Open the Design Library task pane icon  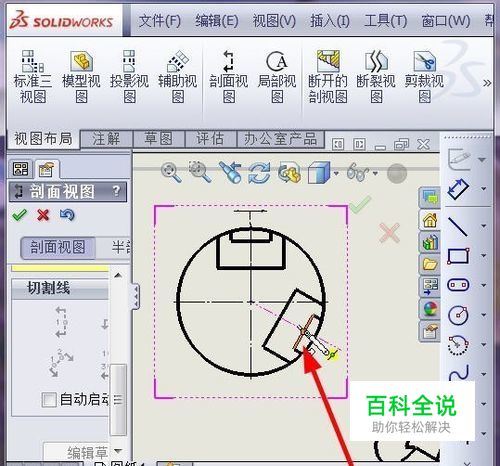tap(430, 242)
